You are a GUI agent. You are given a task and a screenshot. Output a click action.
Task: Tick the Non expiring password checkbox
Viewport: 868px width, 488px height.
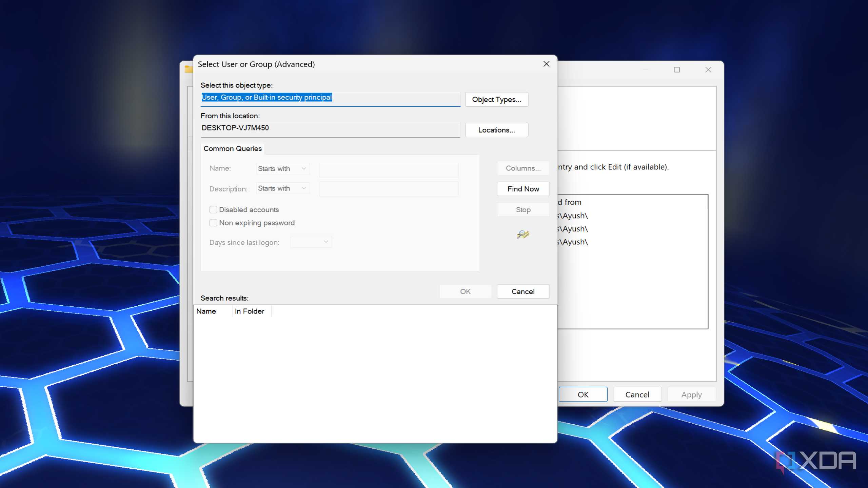coord(213,223)
